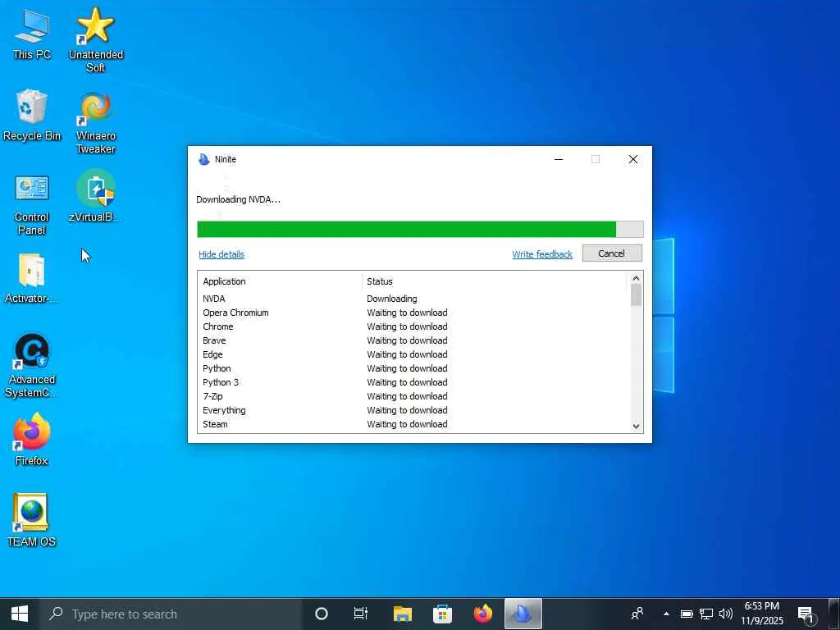
Task: Select Advanced SystemCare desktop shortcut
Action: tap(32, 366)
